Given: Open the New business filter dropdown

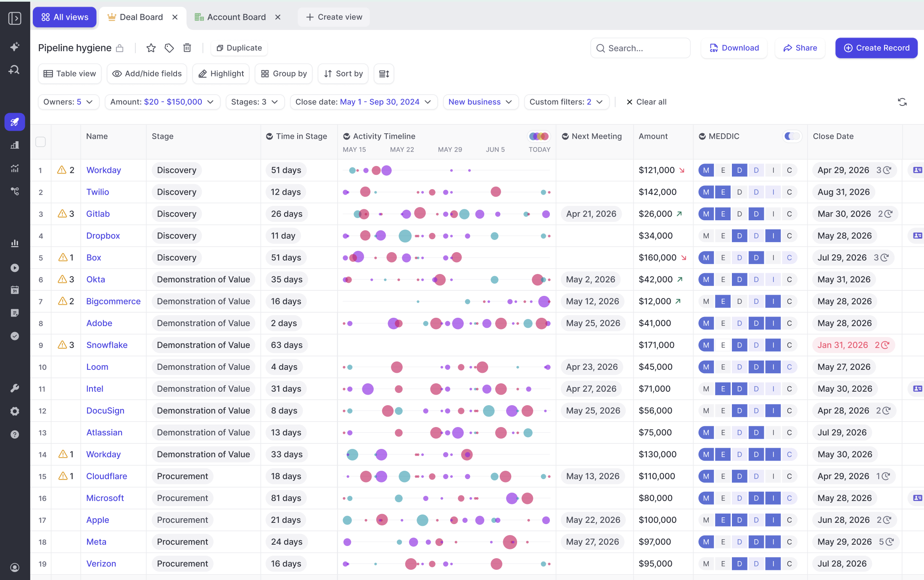Looking at the screenshot, I should pos(480,102).
